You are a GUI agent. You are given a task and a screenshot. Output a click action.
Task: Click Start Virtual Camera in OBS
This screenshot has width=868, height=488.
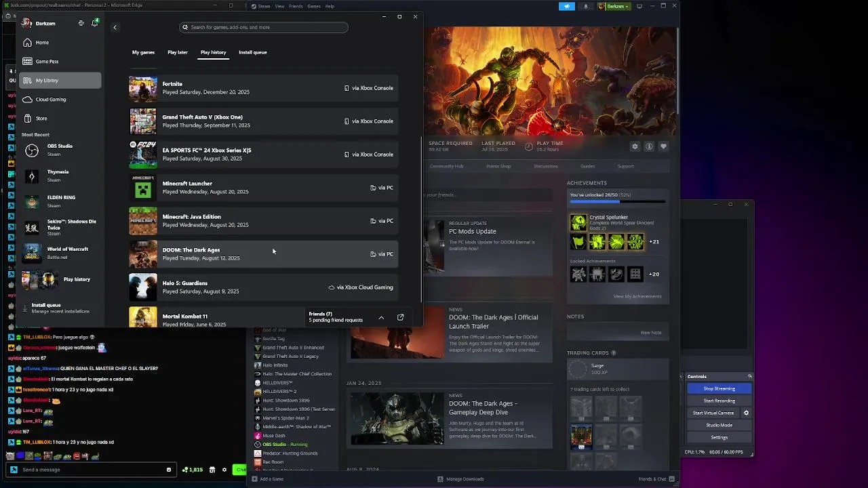point(713,413)
